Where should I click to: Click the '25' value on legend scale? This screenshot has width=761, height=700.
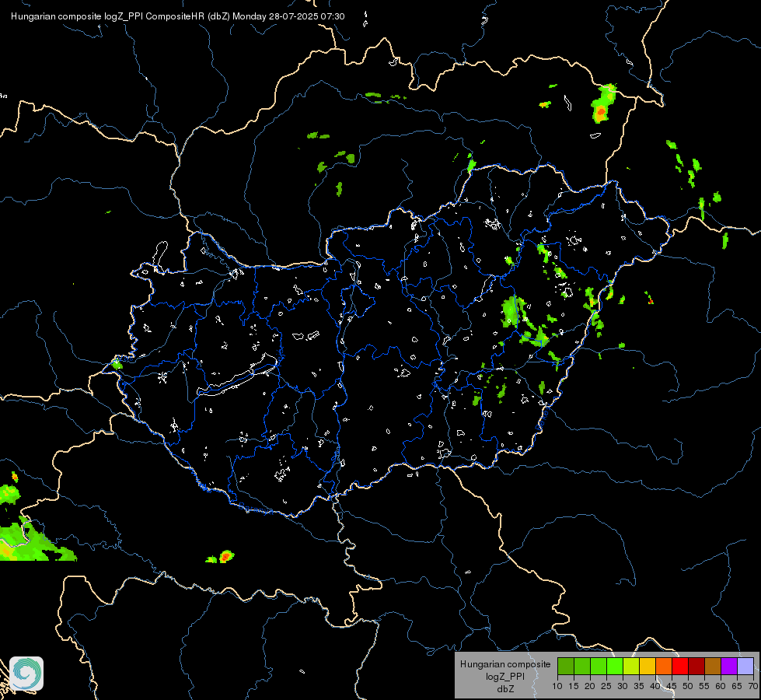point(606,687)
